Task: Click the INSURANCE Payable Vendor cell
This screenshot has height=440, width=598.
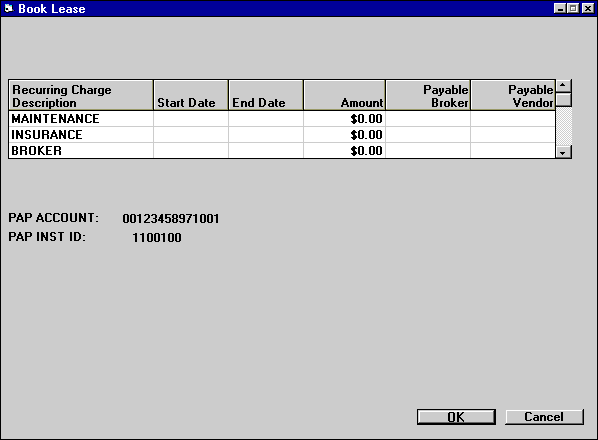Action: (x=513, y=135)
